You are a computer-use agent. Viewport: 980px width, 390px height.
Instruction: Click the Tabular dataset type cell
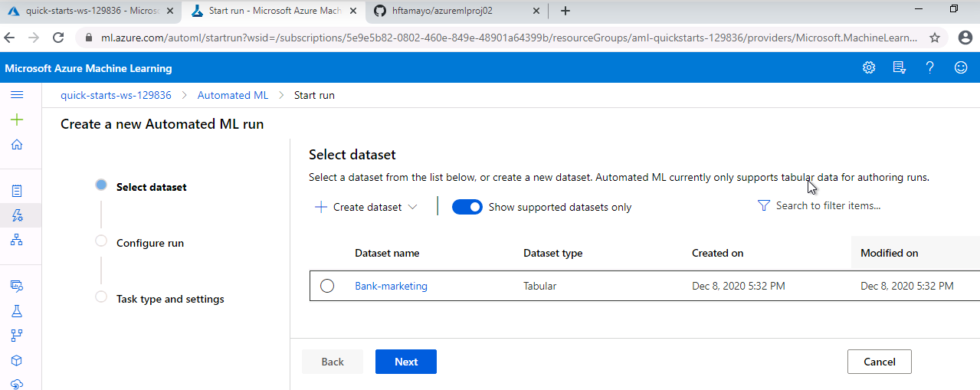pyautogui.click(x=539, y=286)
